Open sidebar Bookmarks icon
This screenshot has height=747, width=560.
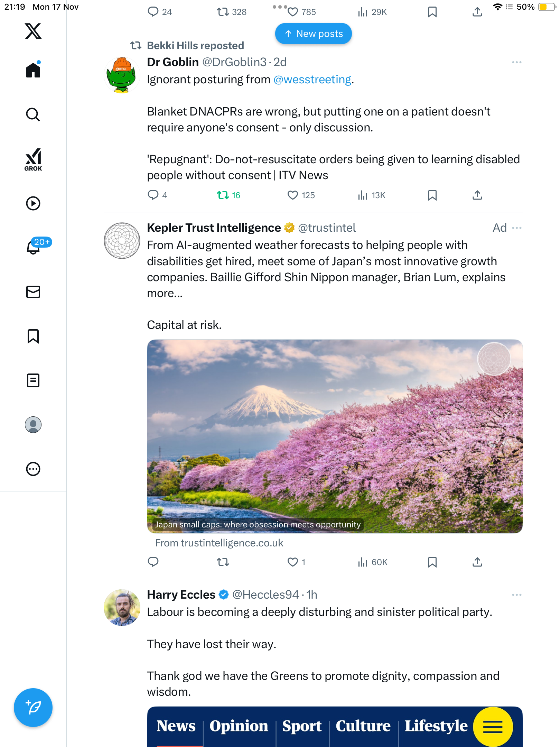(33, 336)
